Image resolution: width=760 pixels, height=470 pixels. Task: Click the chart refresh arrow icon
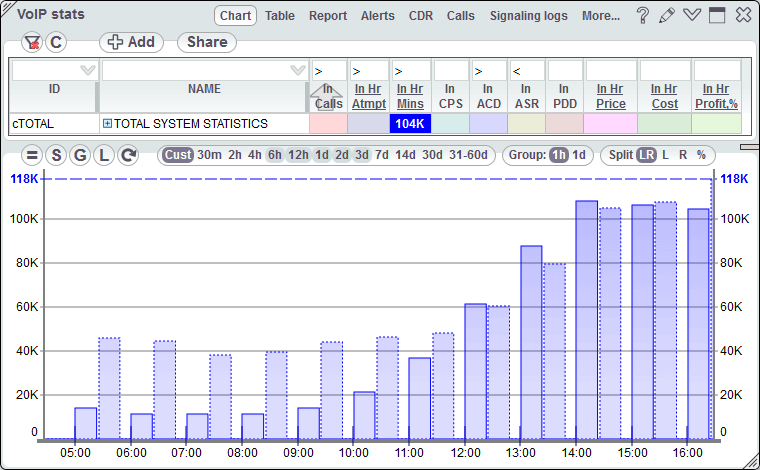[128, 155]
